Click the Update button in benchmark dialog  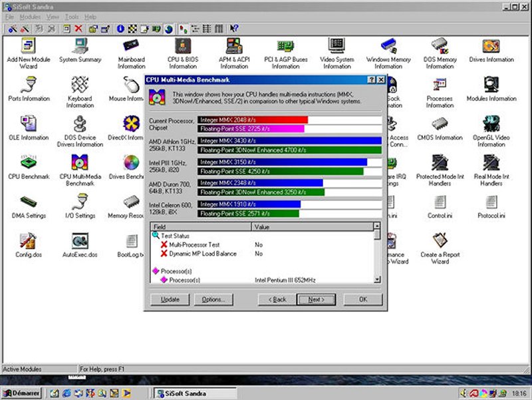click(x=170, y=300)
